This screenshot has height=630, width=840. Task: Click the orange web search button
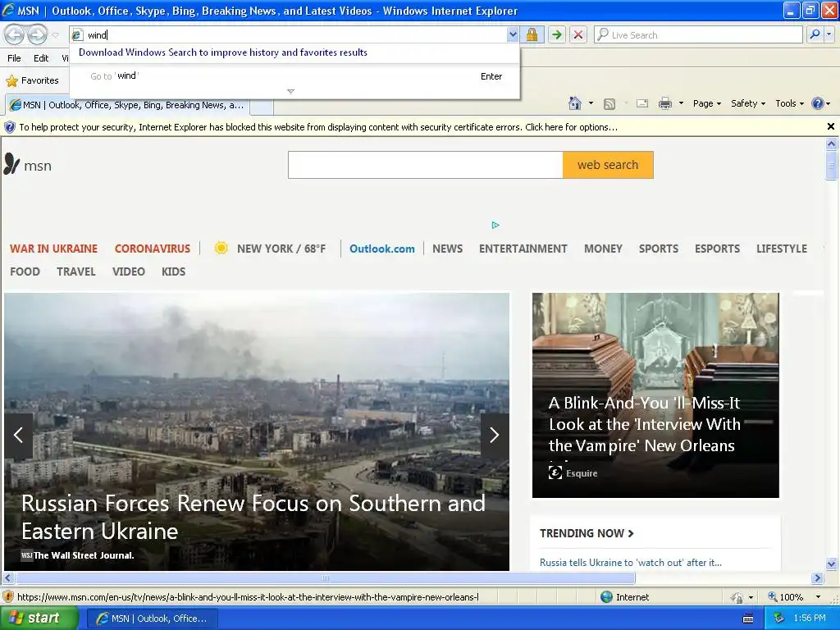608,165
